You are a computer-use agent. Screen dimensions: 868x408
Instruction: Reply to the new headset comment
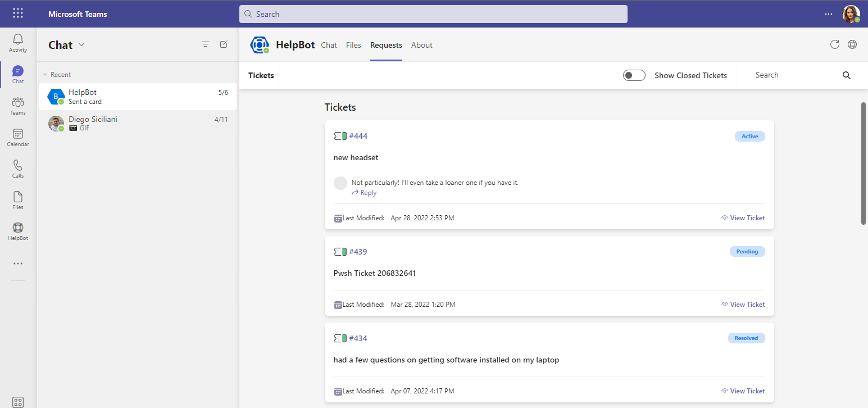tap(364, 193)
